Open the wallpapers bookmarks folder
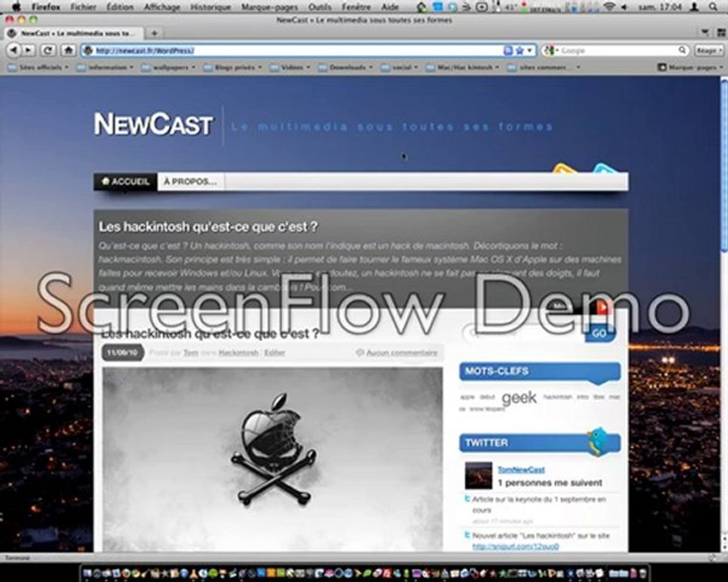 point(168,67)
